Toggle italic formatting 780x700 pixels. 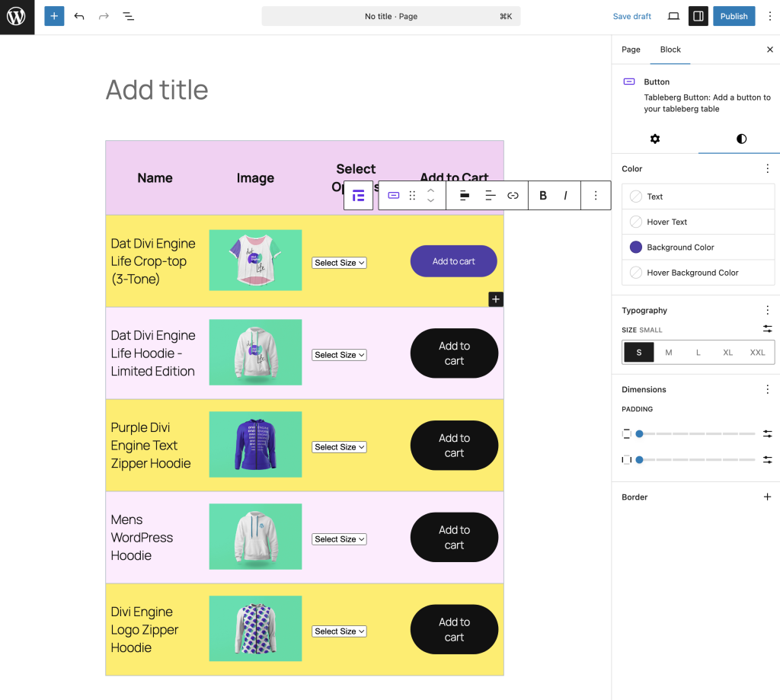click(566, 196)
